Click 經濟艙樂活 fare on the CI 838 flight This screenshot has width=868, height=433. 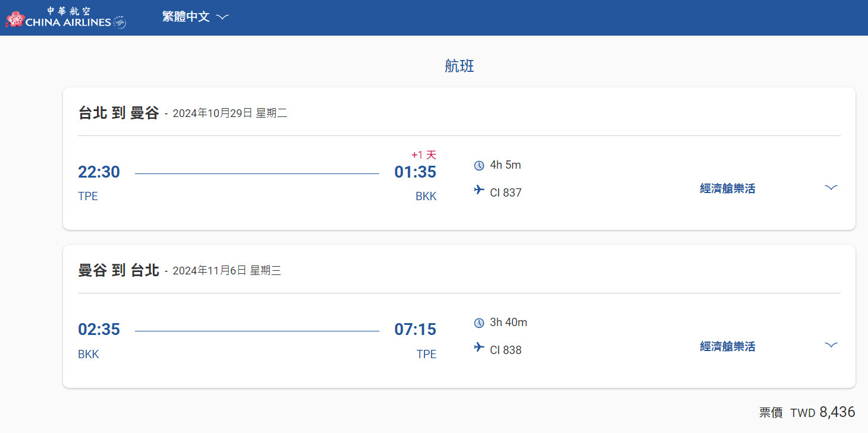click(x=728, y=346)
